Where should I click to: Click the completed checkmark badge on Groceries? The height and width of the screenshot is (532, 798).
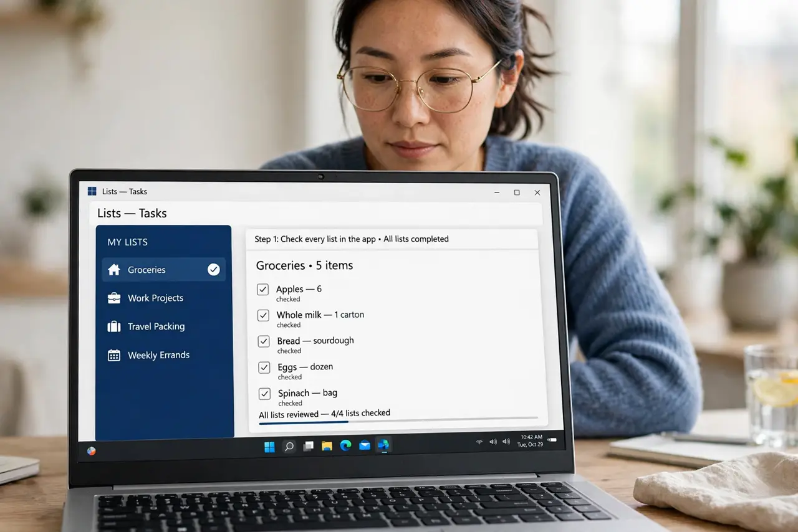213,270
